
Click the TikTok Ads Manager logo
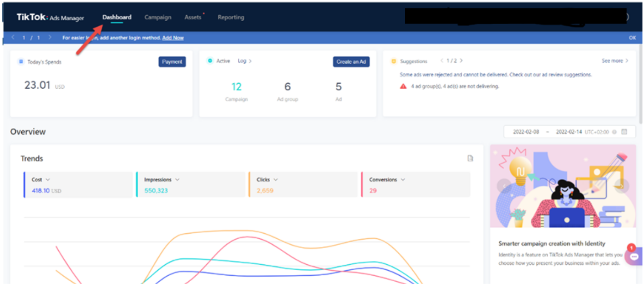point(50,18)
